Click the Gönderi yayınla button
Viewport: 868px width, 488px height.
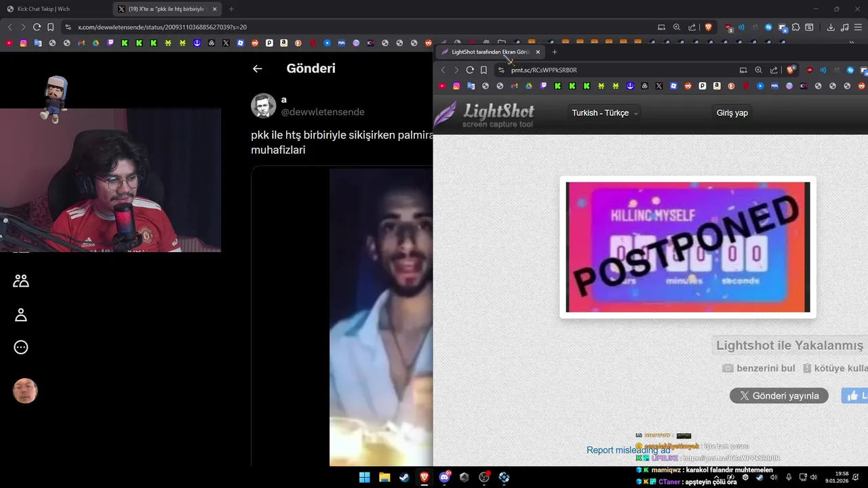pos(779,396)
